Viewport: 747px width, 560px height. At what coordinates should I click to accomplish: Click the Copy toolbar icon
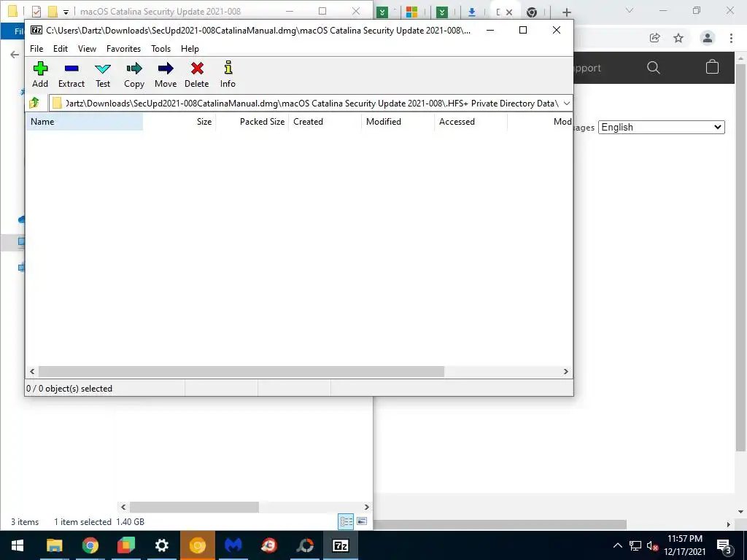pyautogui.click(x=134, y=74)
